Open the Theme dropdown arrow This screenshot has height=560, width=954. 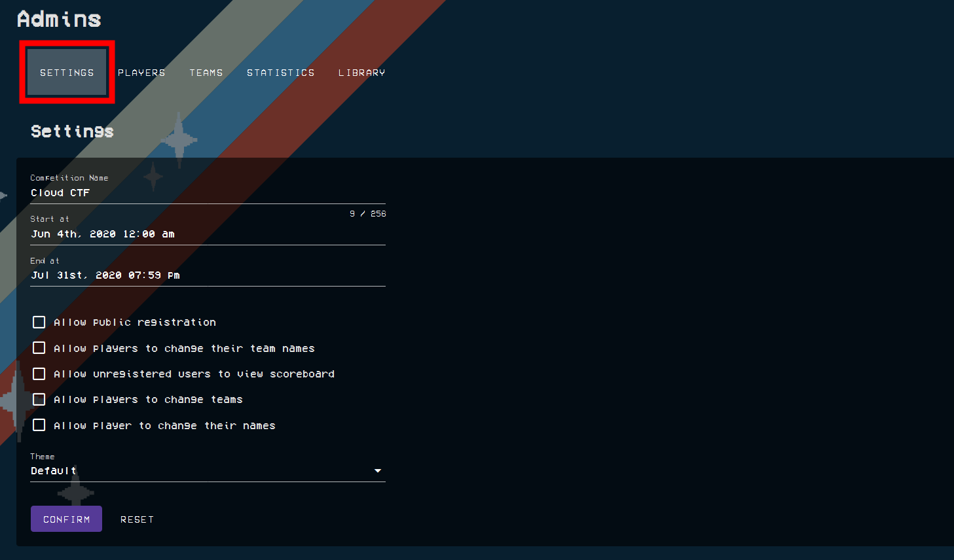coord(377,470)
